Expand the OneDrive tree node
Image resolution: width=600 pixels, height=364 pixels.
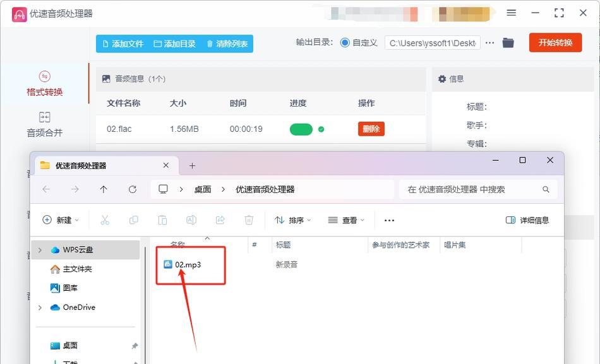[40, 307]
